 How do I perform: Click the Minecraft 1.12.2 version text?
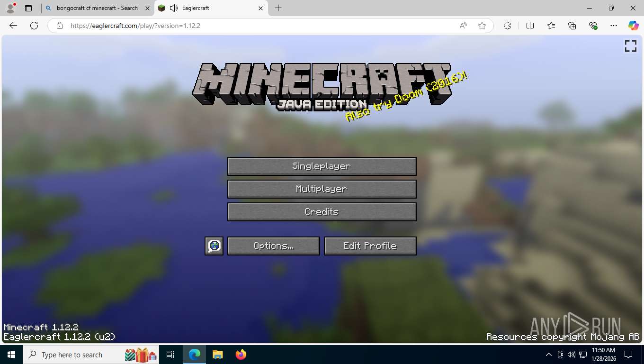pos(41,327)
